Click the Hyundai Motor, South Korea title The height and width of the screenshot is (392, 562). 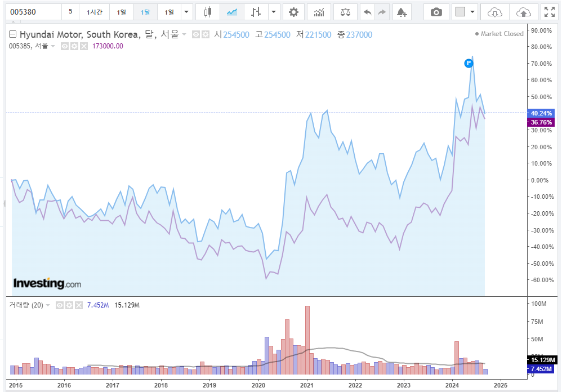pyautogui.click(x=79, y=34)
